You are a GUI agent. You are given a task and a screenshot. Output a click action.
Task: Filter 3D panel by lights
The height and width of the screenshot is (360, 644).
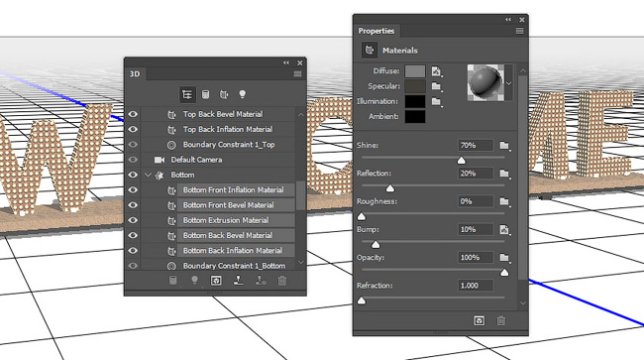coord(243,94)
